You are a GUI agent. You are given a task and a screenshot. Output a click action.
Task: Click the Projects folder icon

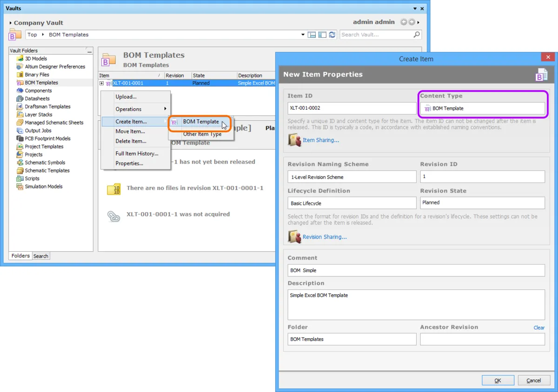(20, 154)
